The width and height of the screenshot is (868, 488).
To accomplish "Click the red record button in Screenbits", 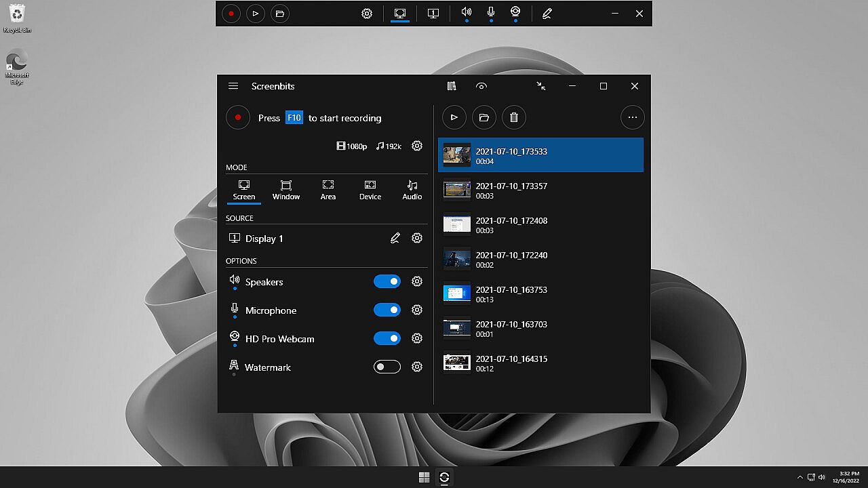I will coord(238,117).
